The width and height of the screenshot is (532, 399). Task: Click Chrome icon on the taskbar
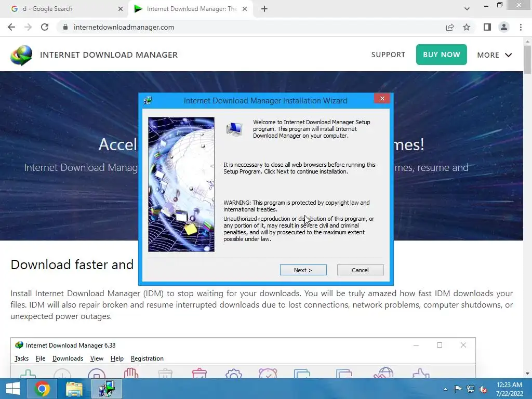pos(42,389)
